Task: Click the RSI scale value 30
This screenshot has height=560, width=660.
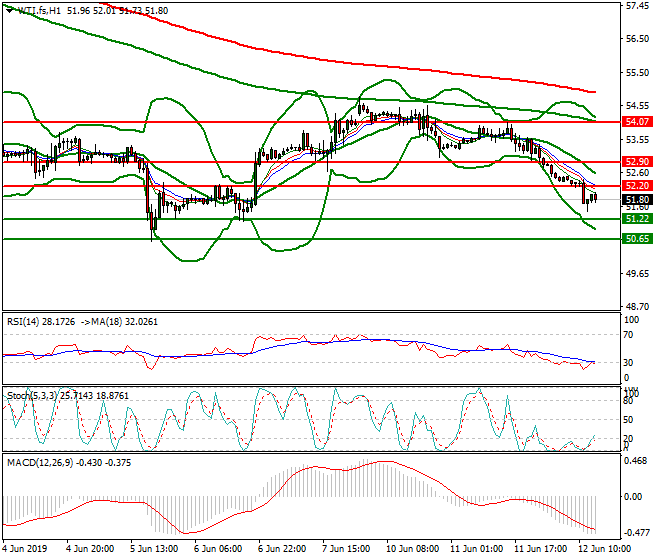Action: point(628,363)
